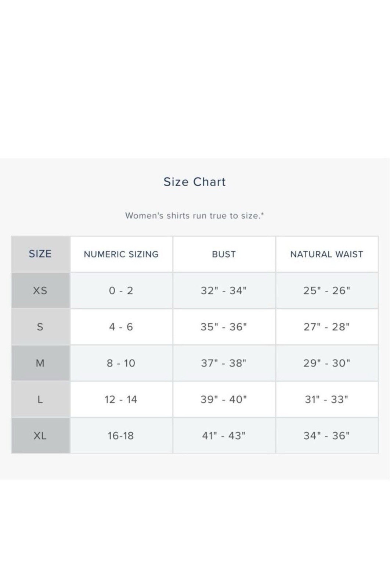Select the M size row label
The image size is (390, 588).
point(40,363)
